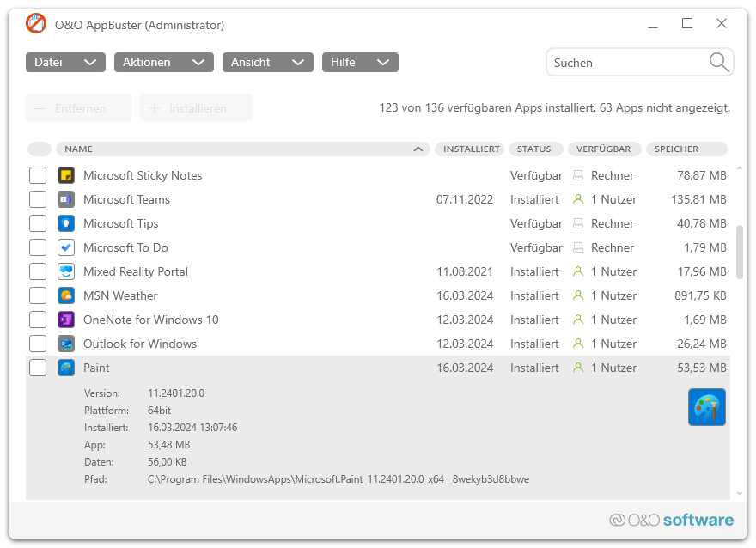Click the Paint version 11.2401.20.0 value
The height and width of the screenshot is (548, 756).
176,393
